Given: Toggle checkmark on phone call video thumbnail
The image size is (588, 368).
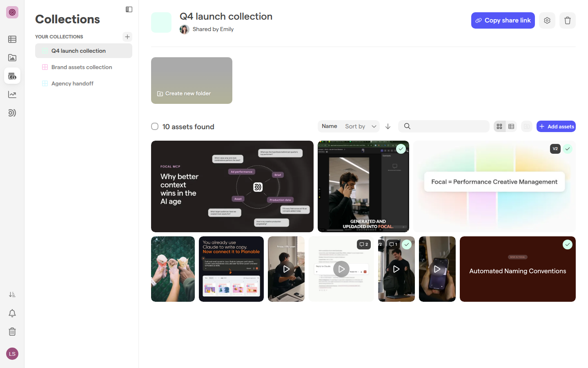Looking at the screenshot, I should (x=401, y=149).
